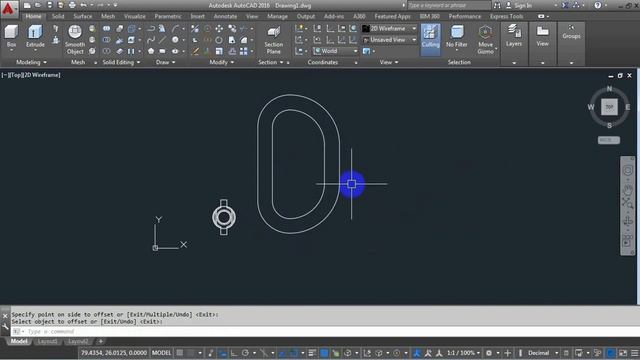Open the Annotate ribbon tab
This screenshot has height=360, width=640.
pyautogui.click(x=225, y=16)
